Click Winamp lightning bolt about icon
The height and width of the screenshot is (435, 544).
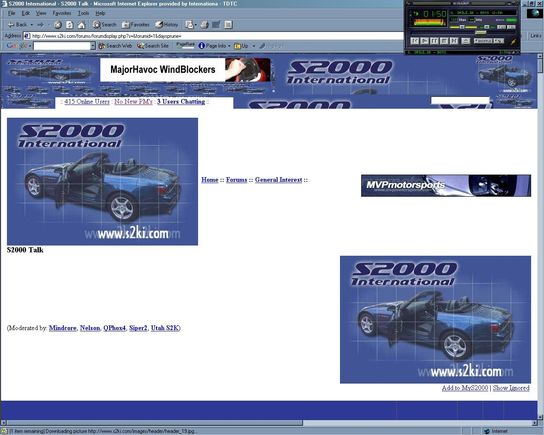513,41
